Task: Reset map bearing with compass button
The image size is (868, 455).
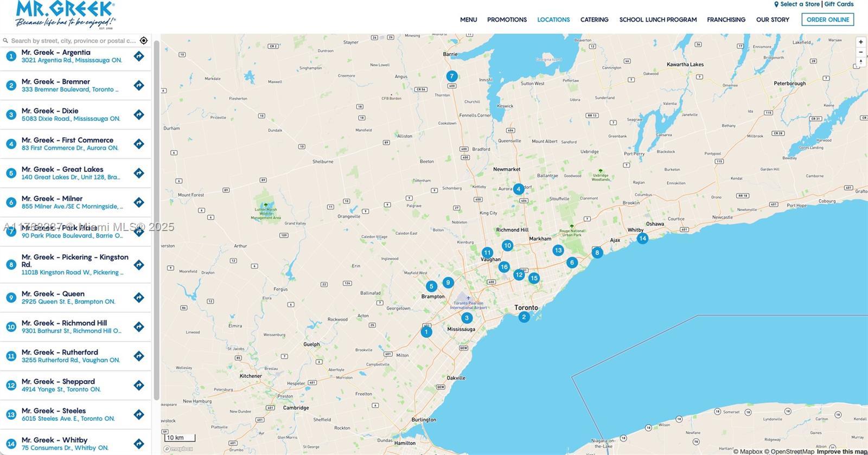Action: pos(860,62)
